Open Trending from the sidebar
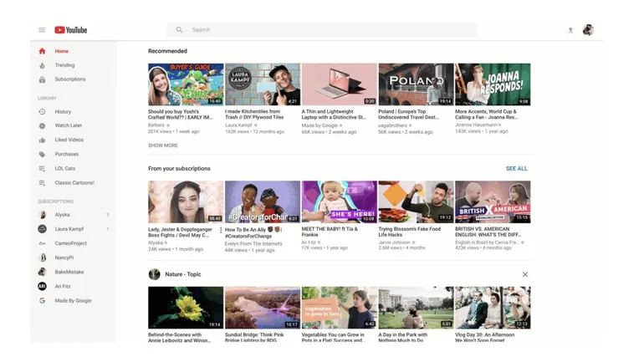This screenshot has height=362, width=644. 65,65
